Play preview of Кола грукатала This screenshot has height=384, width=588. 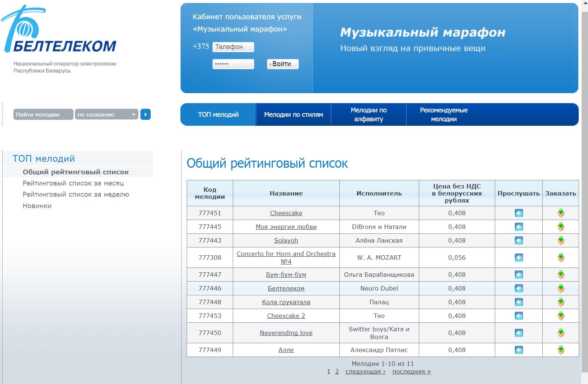[x=519, y=302]
